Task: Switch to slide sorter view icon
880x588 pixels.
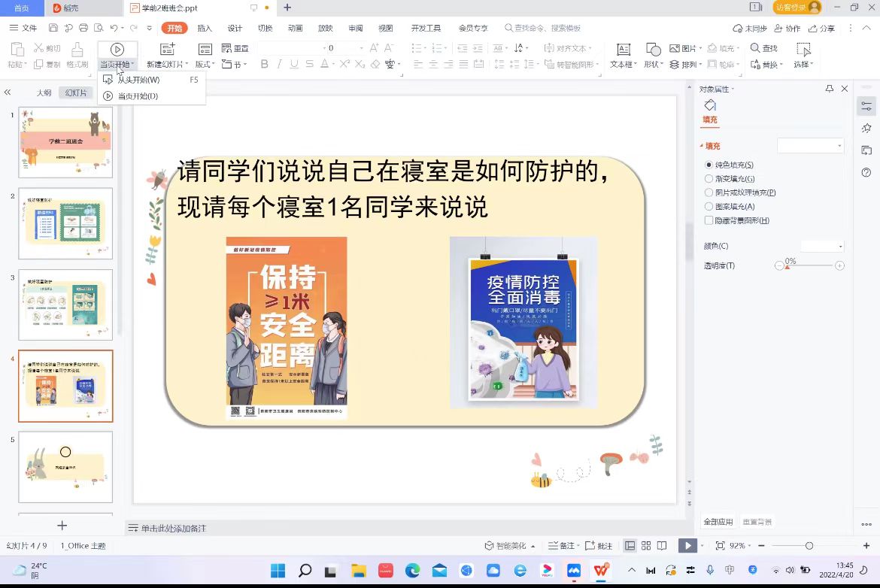Action: [645, 546]
